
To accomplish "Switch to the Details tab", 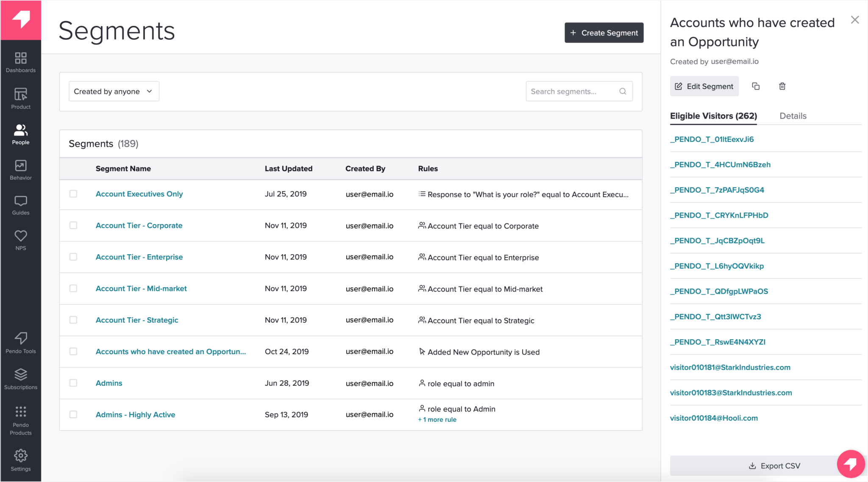I will click(x=793, y=116).
